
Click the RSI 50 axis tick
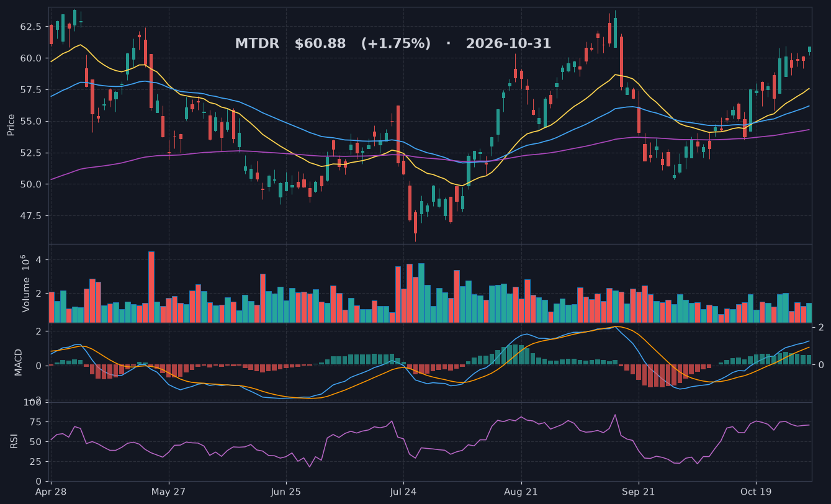point(36,442)
